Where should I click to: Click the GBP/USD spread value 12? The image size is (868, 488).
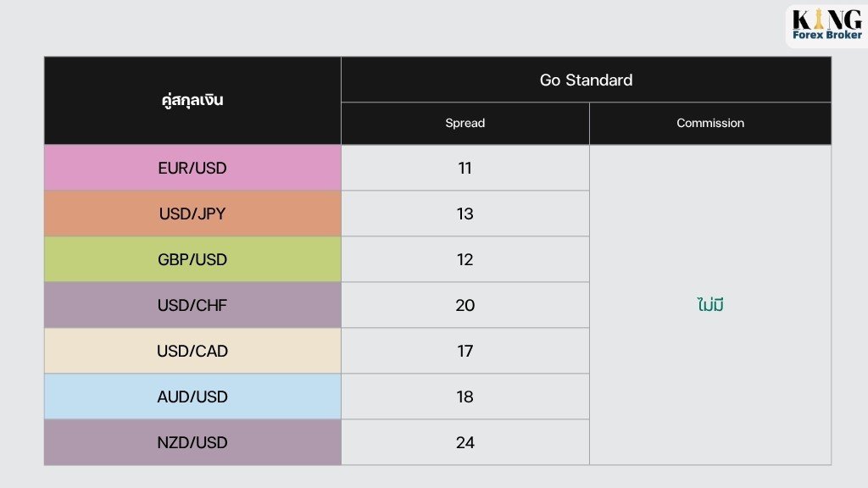pos(465,259)
